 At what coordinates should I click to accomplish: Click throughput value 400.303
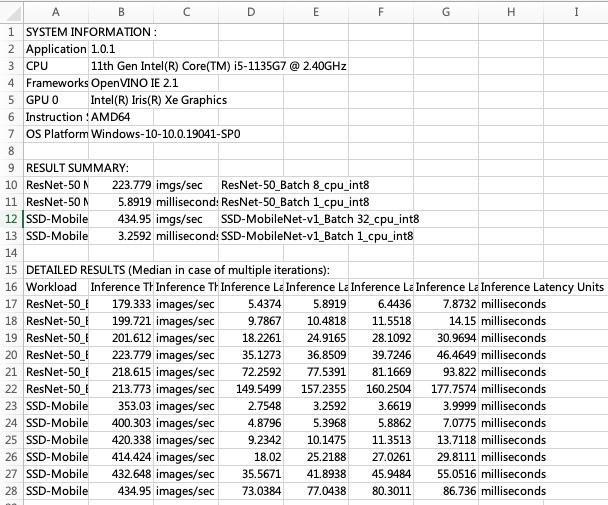tap(121, 423)
